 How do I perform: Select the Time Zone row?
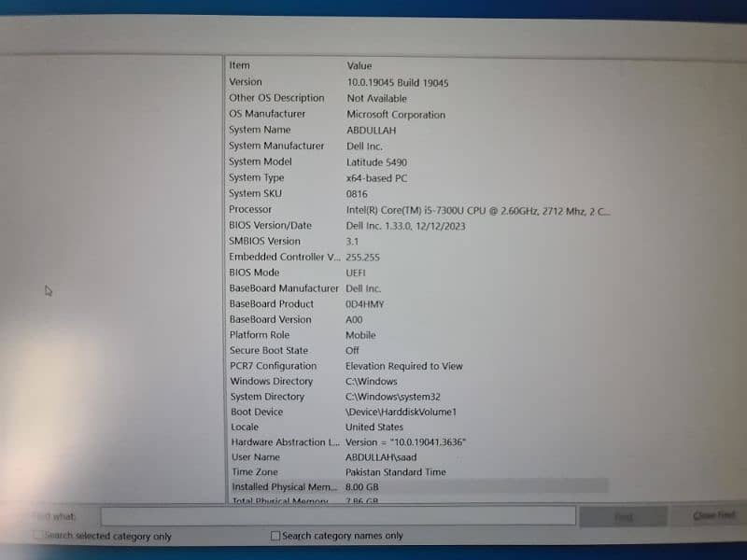[x=254, y=472]
